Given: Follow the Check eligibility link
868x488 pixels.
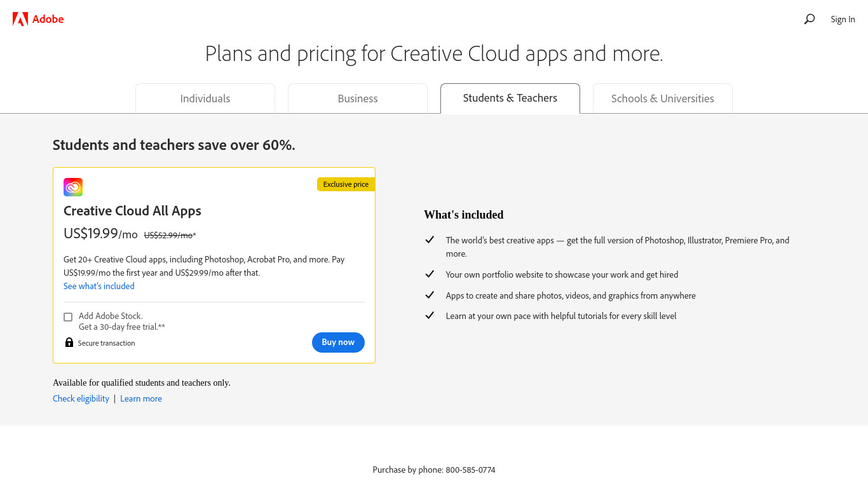Looking at the screenshot, I should (x=81, y=398).
